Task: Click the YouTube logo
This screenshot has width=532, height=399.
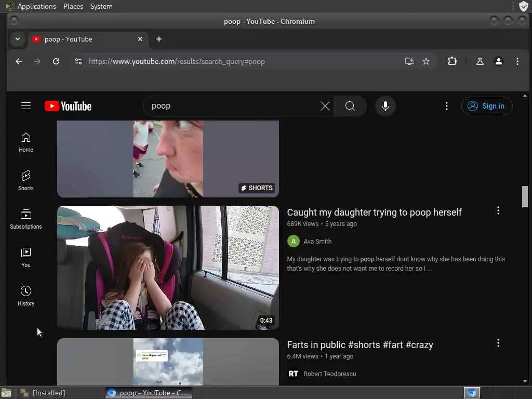Action: 68,106
